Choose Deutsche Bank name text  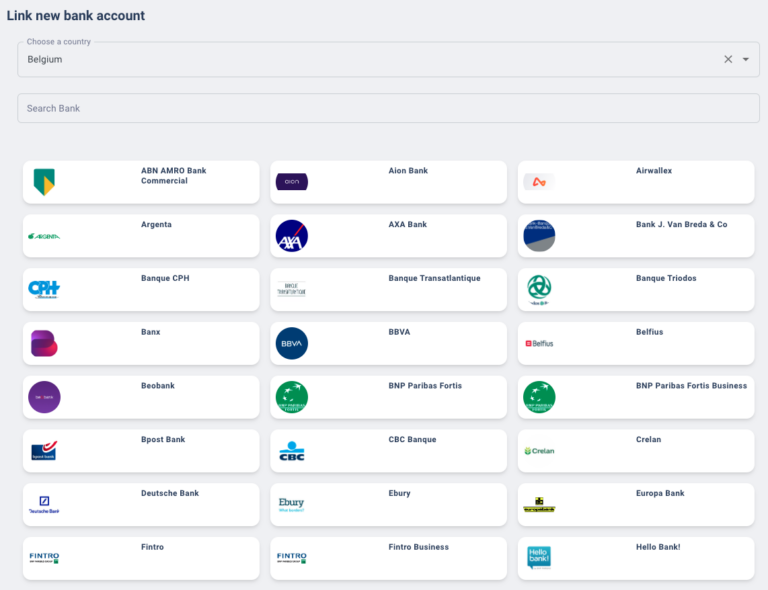(x=170, y=493)
